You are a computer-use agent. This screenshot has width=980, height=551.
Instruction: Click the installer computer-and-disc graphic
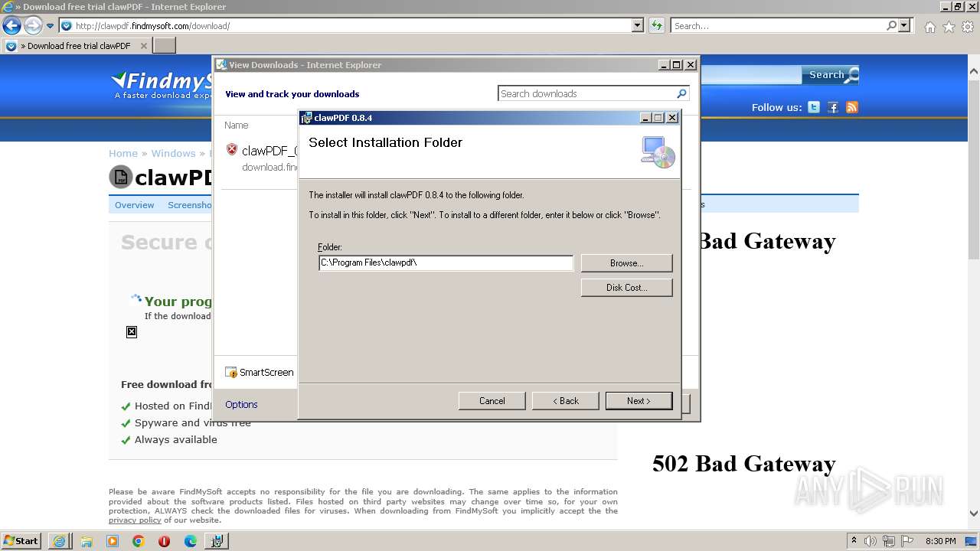(658, 152)
